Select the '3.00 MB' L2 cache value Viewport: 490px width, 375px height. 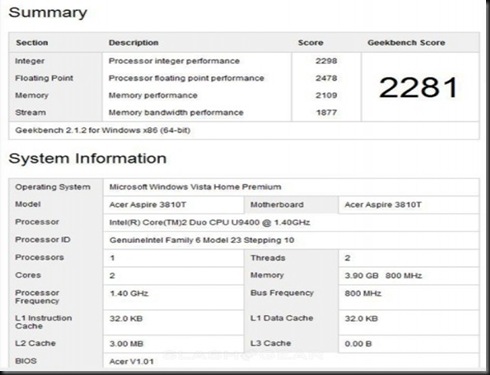[126, 344]
